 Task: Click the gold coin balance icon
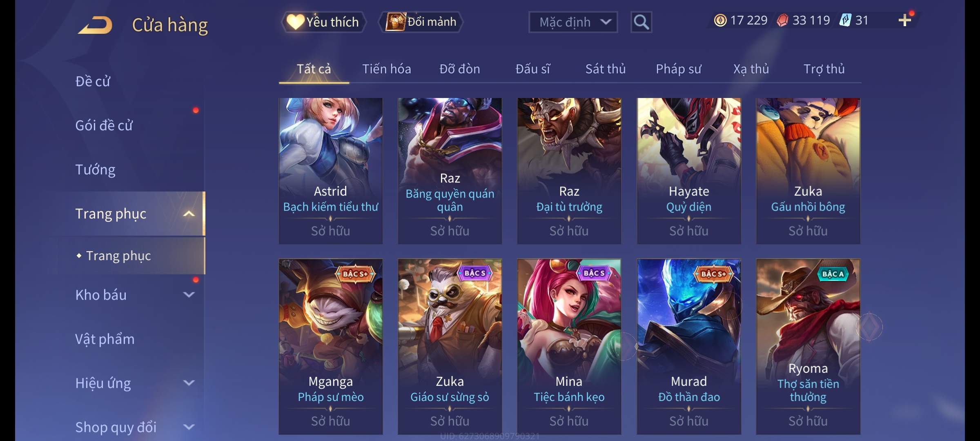(x=720, y=20)
